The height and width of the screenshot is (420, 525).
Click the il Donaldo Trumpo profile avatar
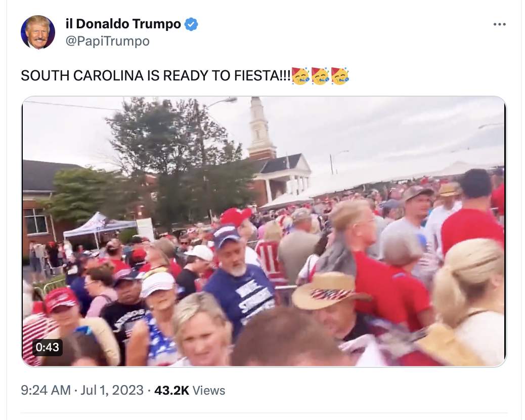pos(38,32)
